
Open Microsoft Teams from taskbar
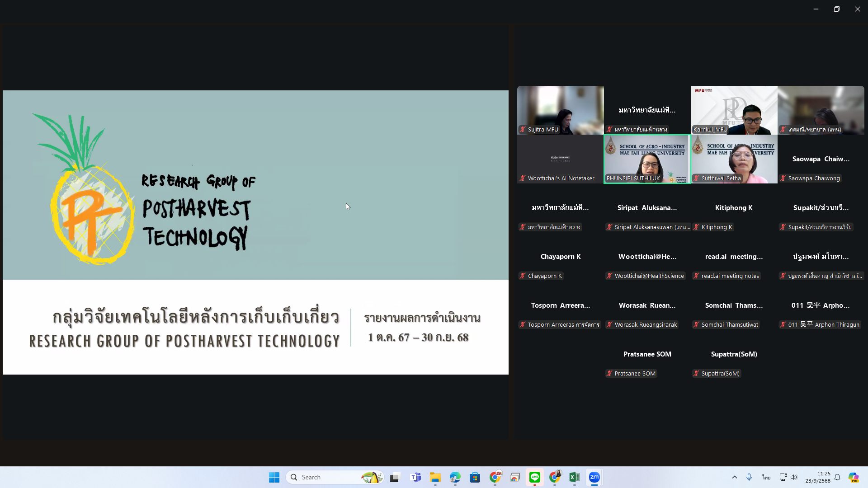point(415,477)
